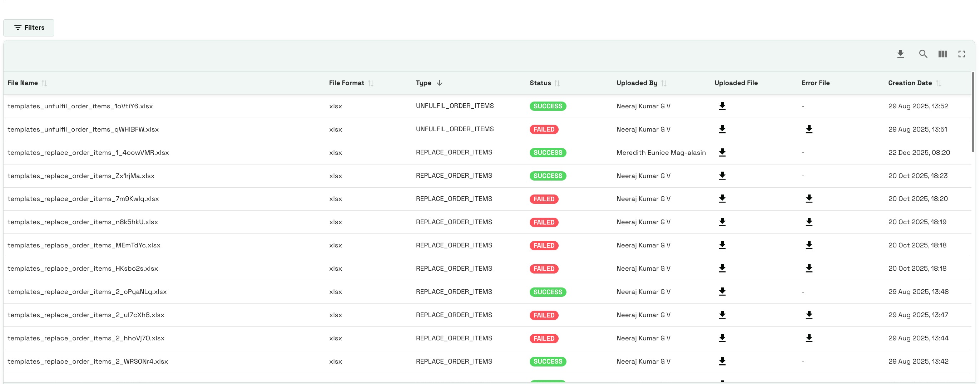980x384 pixels.
Task: Select file name templates_unfulfil_order_items_1oVtiY6.xlsx
Action: coord(80,106)
